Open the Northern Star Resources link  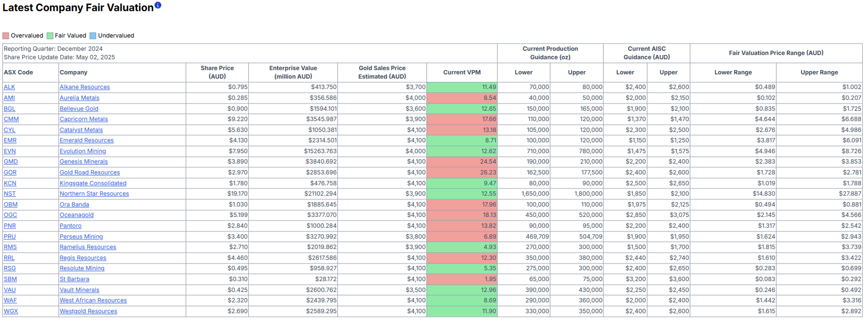click(x=94, y=194)
